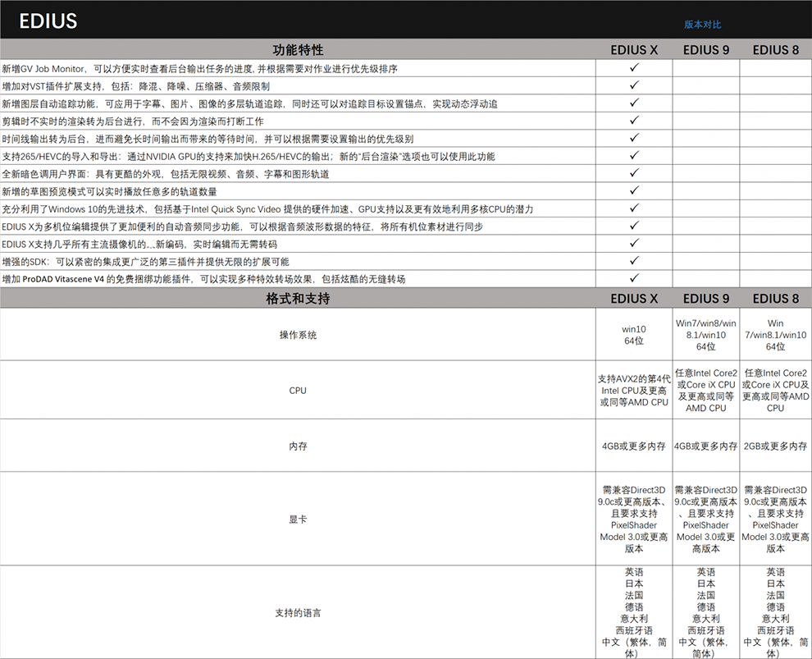Click the checkmark for 265/HEVC row

click(x=634, y=155)
